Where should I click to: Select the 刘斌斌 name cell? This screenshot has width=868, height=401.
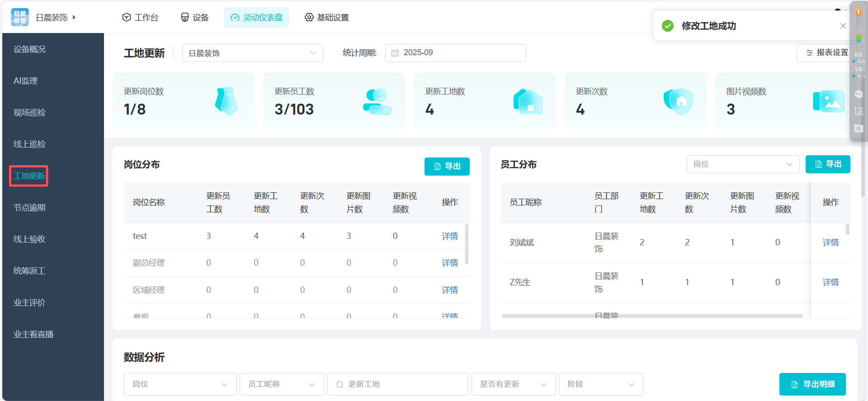coord(522,243)
